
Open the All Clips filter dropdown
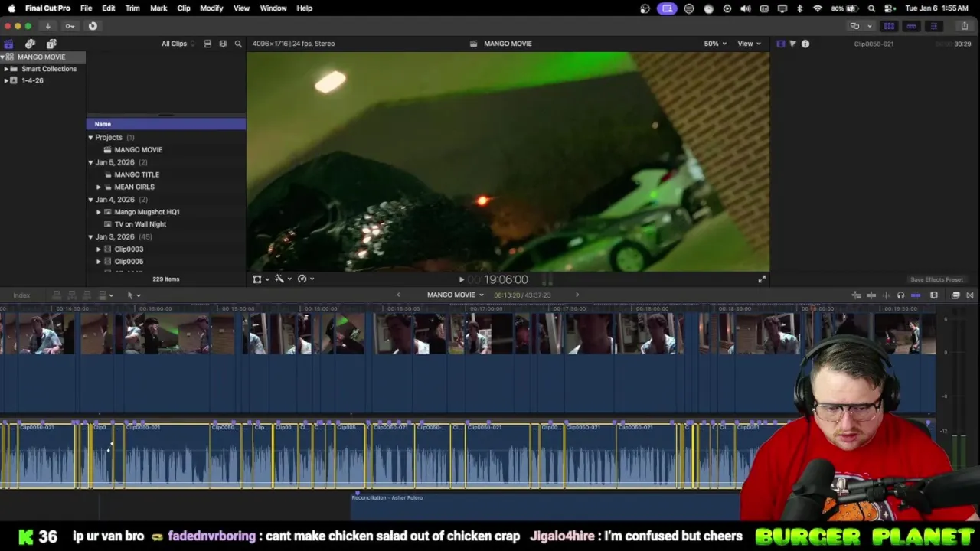click(x=178, y=44)
